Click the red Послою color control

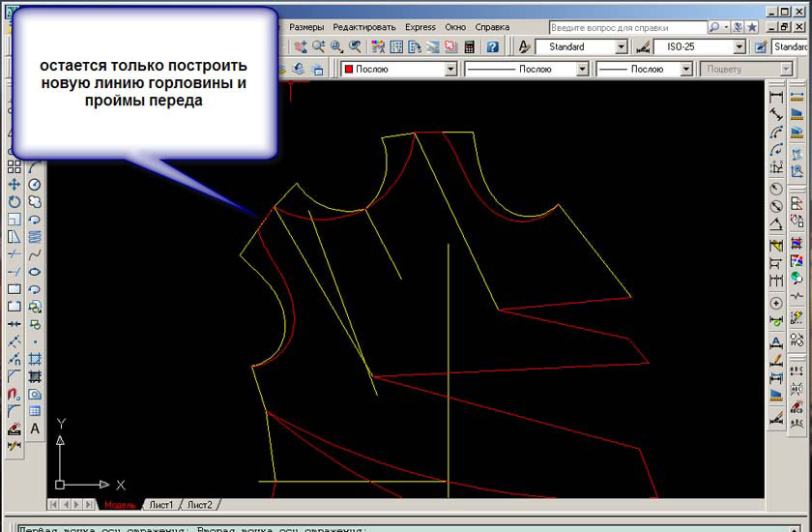[398, 69]
